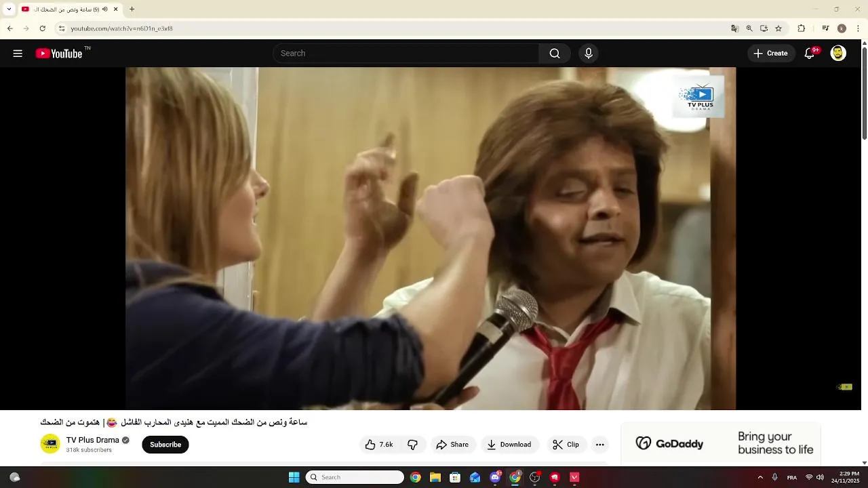This screenshot has height=488, width=868.
Task: Subscribe to TV Plus Drama
Action: coord(165,445)
